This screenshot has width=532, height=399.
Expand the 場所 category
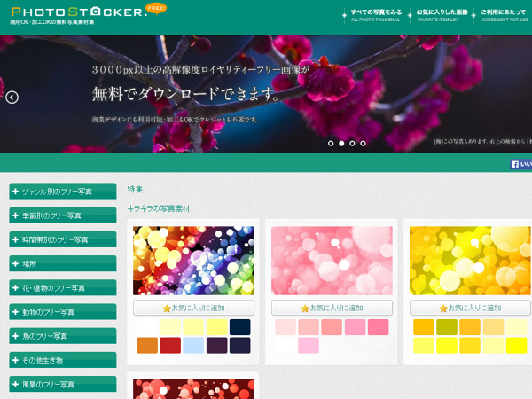[x=63, y=263]
